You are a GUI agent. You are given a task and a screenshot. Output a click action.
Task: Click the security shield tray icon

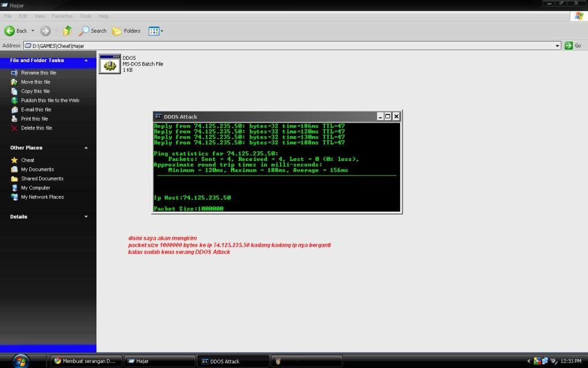click(x=537, y=361)
